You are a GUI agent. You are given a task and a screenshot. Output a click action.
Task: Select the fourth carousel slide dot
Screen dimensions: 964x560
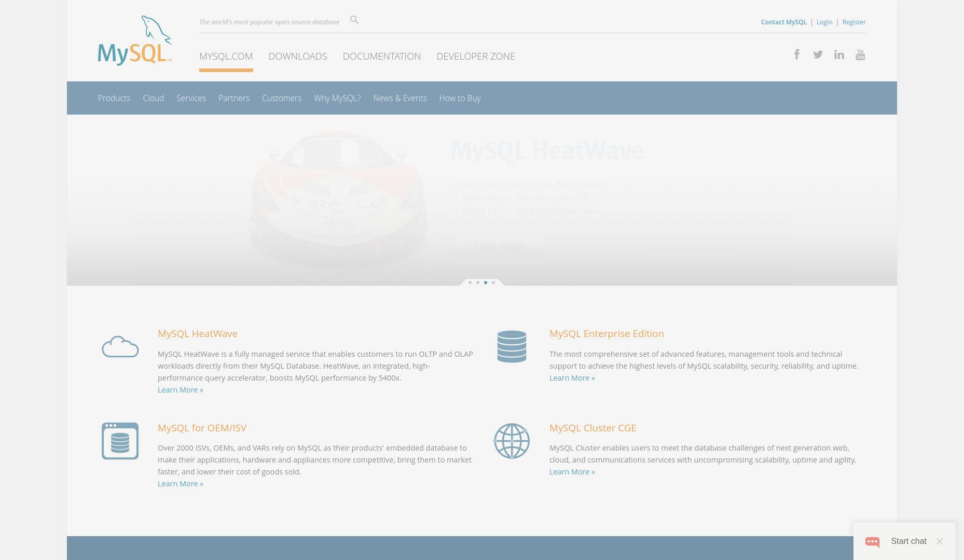[493, 283]
